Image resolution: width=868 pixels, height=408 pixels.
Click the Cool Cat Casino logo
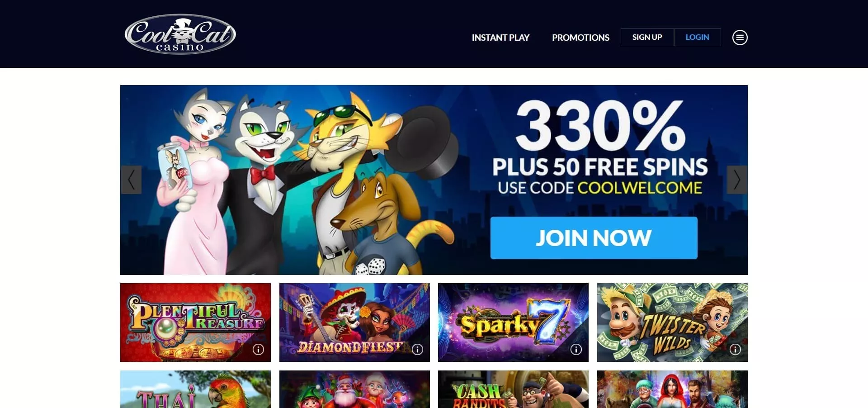pos(180,34)
